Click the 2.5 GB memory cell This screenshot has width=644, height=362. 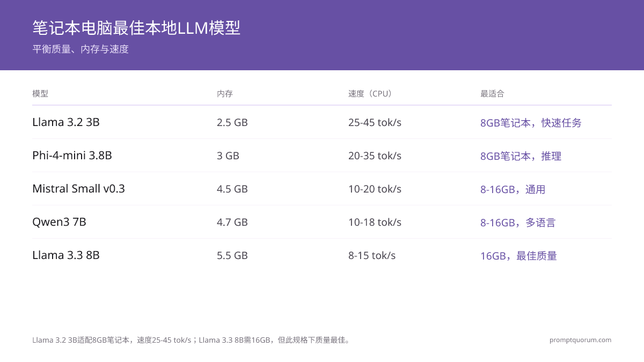click(232, 122)
